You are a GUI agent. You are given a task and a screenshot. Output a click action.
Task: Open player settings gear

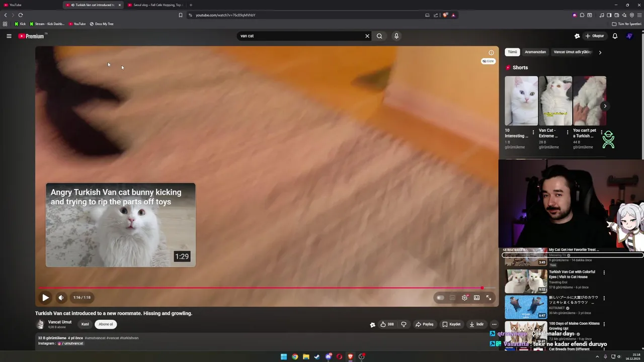[x=464, y=298]
